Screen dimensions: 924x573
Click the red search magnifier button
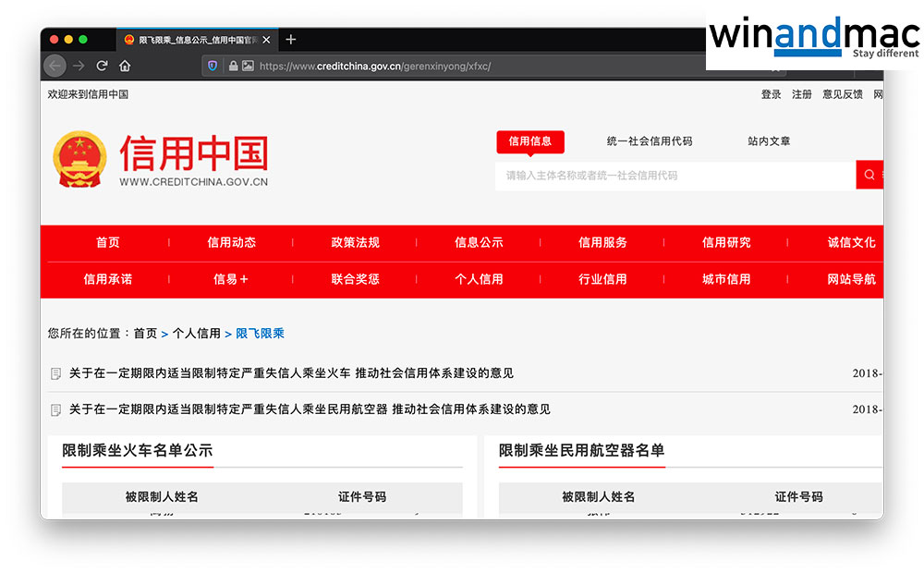[869, 175]
